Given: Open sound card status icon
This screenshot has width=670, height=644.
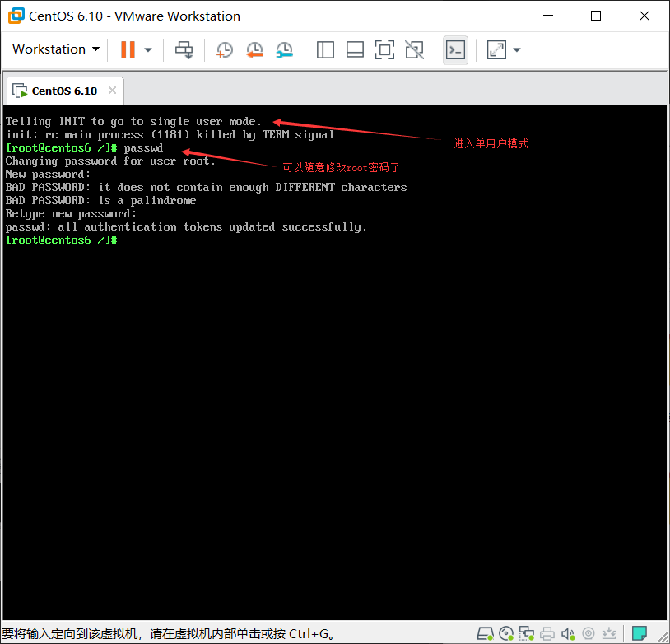Looking at the screenshot, I should coord(568,633).
